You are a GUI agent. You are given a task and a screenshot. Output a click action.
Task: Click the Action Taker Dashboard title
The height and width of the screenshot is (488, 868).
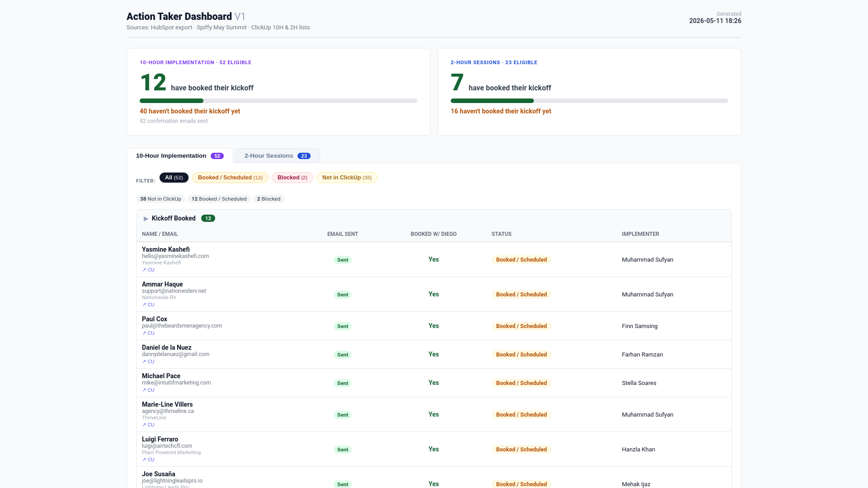(179, 17)
